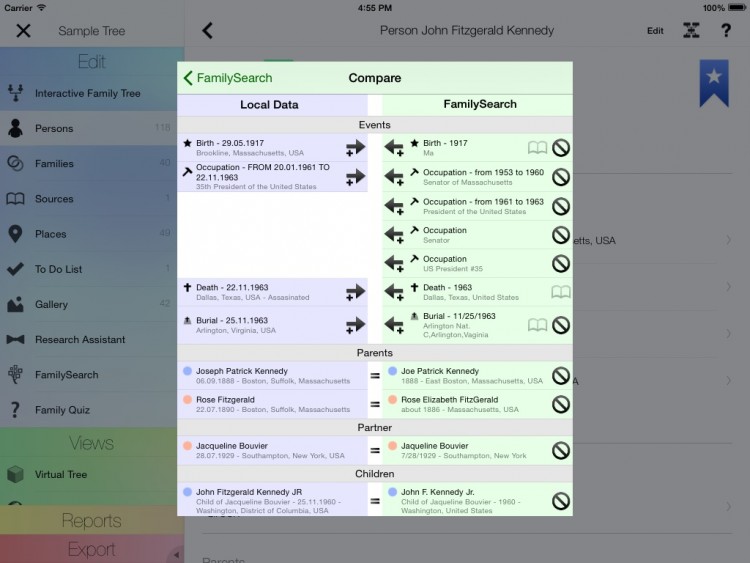The image size is (750, 563).
Task: Collapse sidebar with small triangle arrow
Action: 176,555
